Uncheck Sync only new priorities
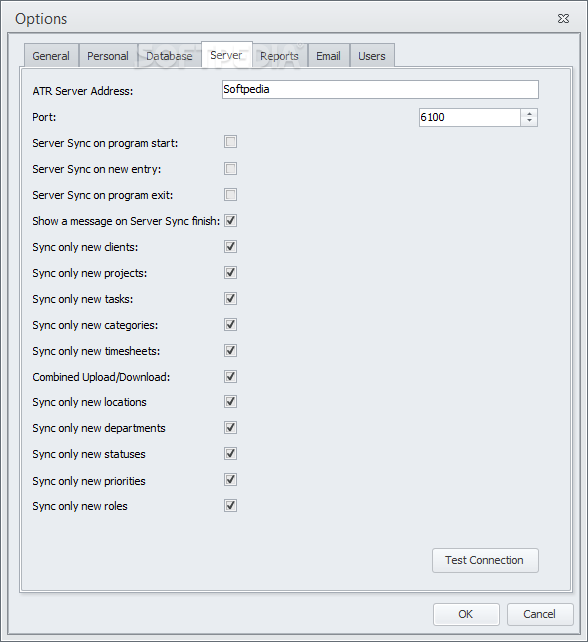588x642 pixels. [231, 479]
